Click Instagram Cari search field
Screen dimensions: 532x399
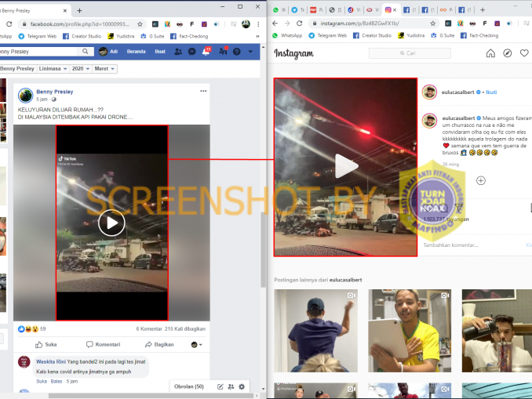click(410, 53)
